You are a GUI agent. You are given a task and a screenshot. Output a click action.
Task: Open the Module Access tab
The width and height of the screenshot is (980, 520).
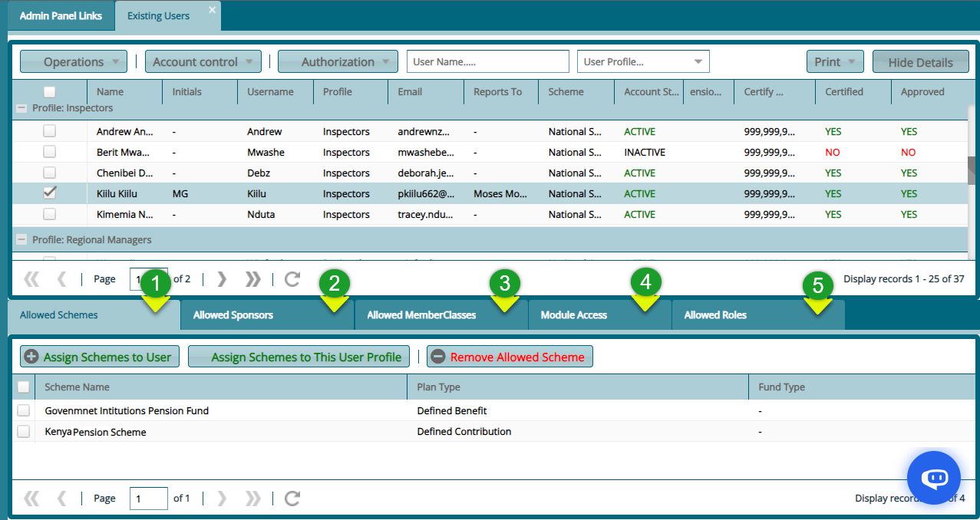574,315
